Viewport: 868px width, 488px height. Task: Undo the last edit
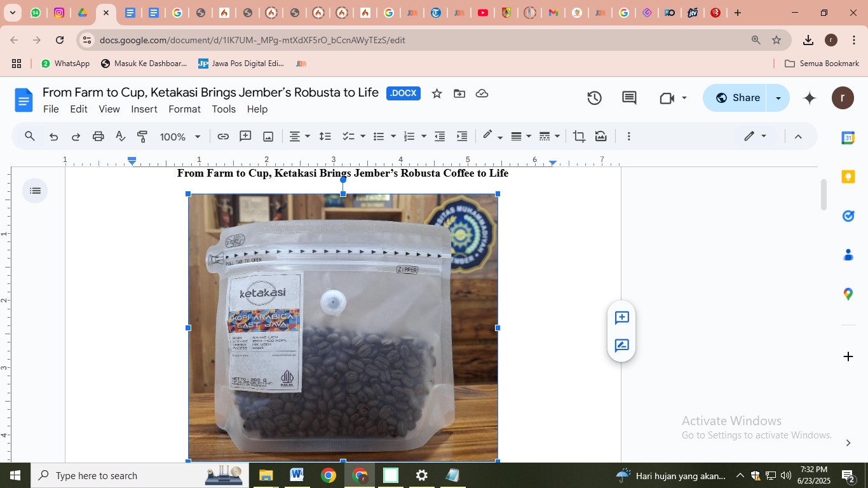[x=54, y=136]
